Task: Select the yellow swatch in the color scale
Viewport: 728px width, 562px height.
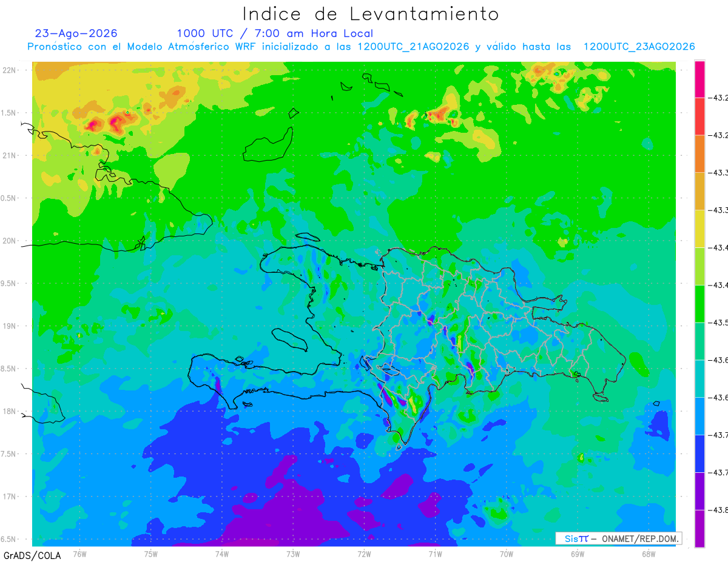Action: coord(699,229)
